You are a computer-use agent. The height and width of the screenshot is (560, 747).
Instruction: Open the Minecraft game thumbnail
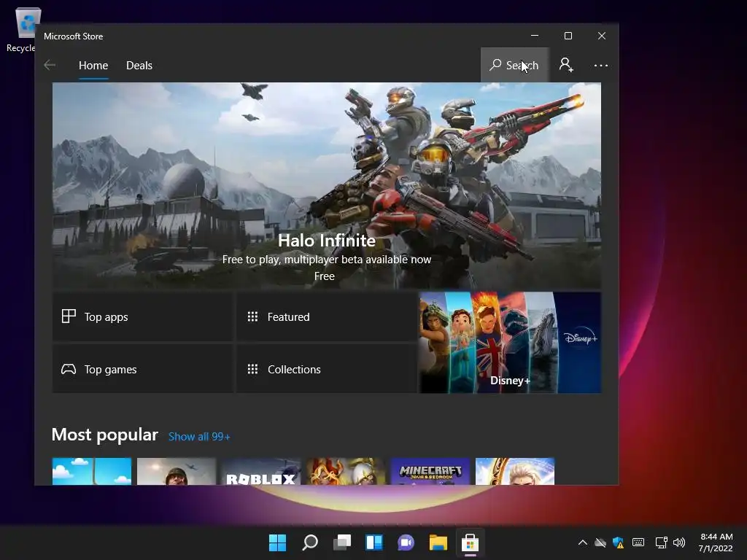430,472
